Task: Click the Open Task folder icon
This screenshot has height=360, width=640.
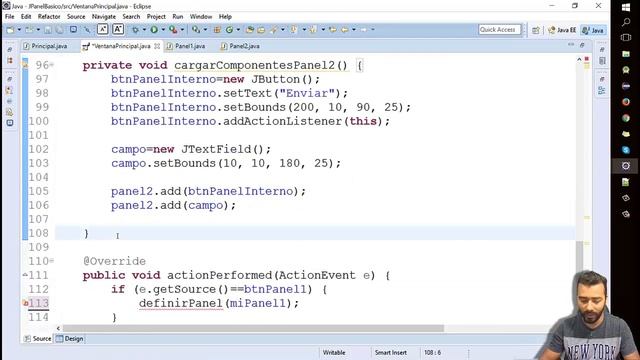Action: click(261, 29)
